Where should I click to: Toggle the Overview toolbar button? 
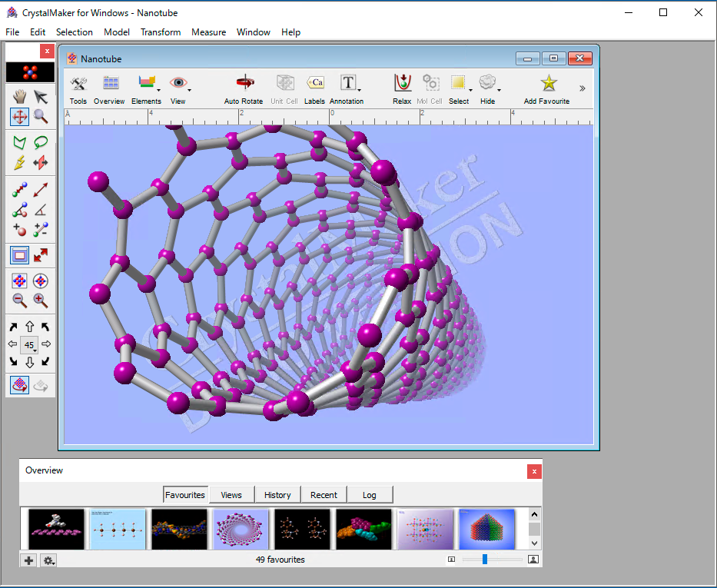tap(109, 89)
